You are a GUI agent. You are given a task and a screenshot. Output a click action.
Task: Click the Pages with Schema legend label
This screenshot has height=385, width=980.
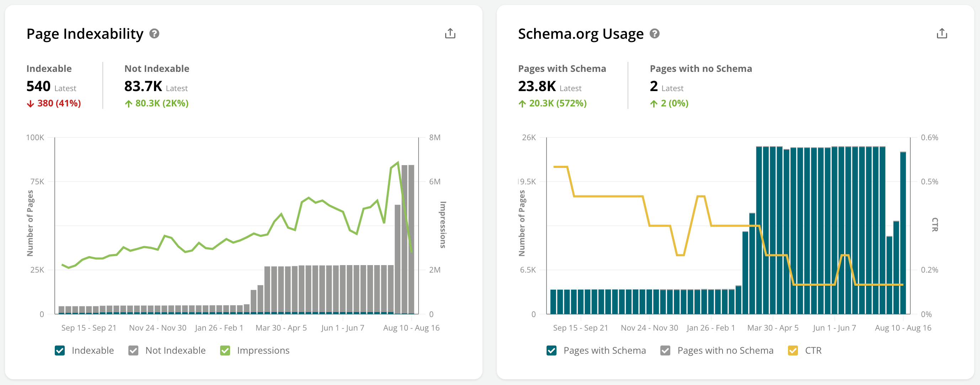tap(604, 350)
